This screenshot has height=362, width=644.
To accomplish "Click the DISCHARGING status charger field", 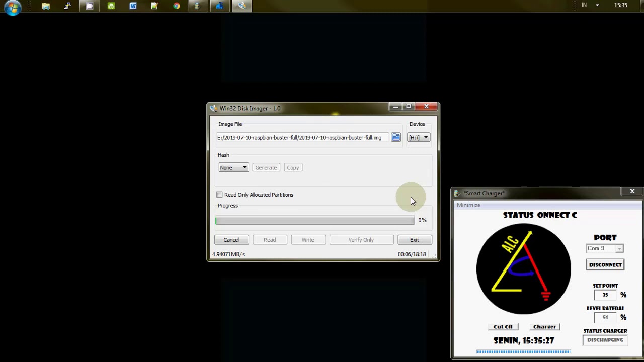I will tap(605, 340).
